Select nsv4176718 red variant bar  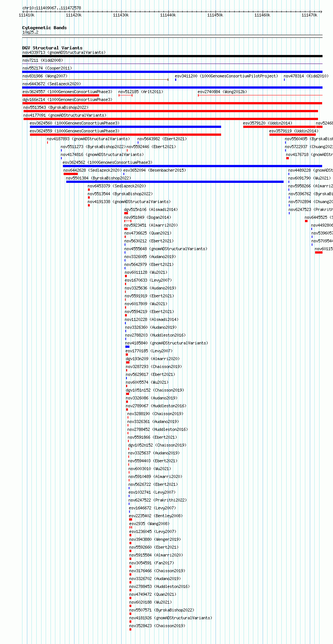point(287,158)
